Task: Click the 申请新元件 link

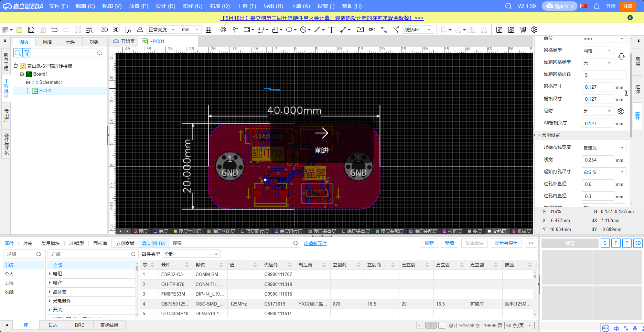Action: tap(315, 243)
